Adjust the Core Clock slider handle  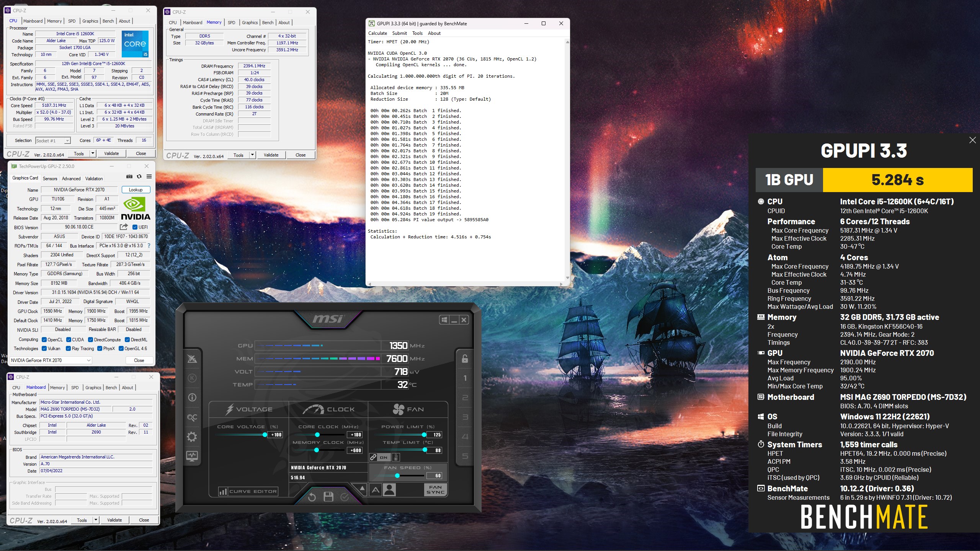[317, 435]
